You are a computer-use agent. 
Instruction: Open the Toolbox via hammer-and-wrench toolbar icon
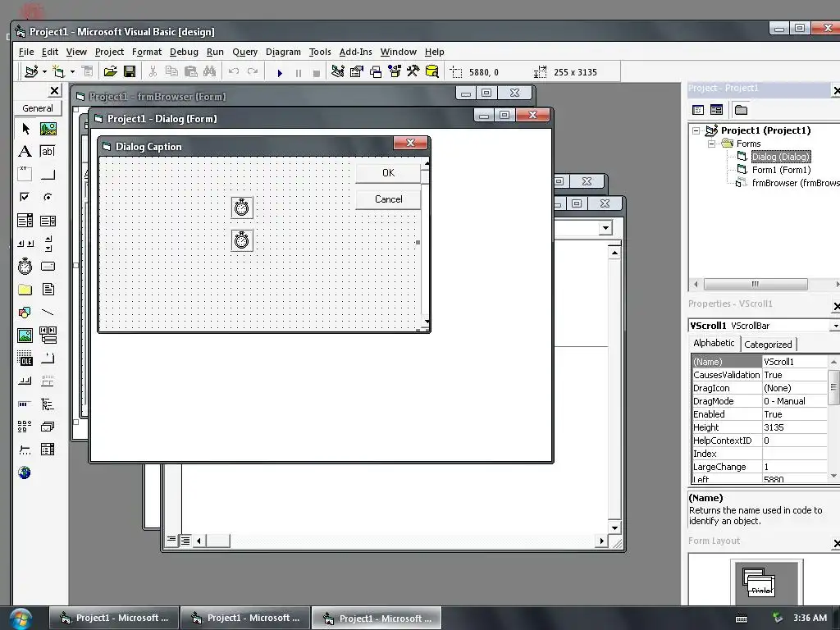click(x=413, y=71)
